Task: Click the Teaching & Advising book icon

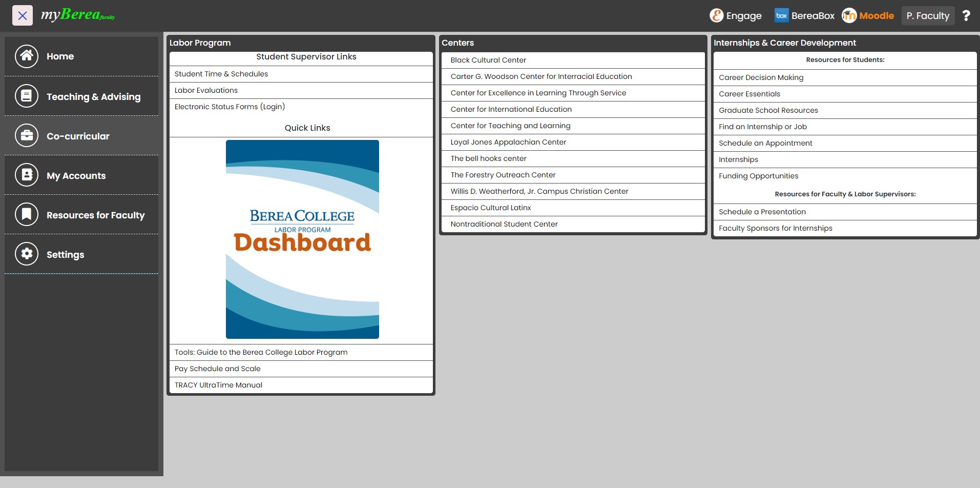Action: (27, 96)
